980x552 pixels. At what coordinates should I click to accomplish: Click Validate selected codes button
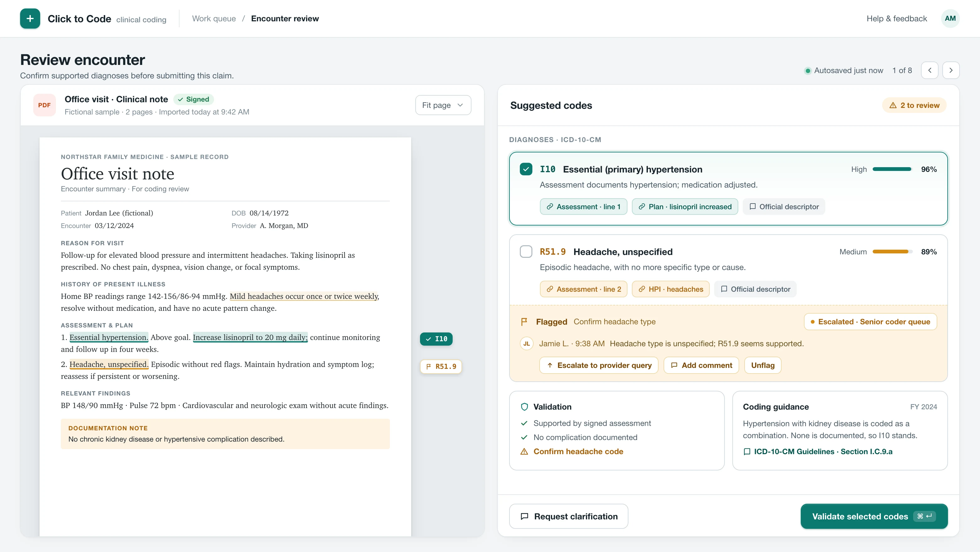(x=874, y=516)
